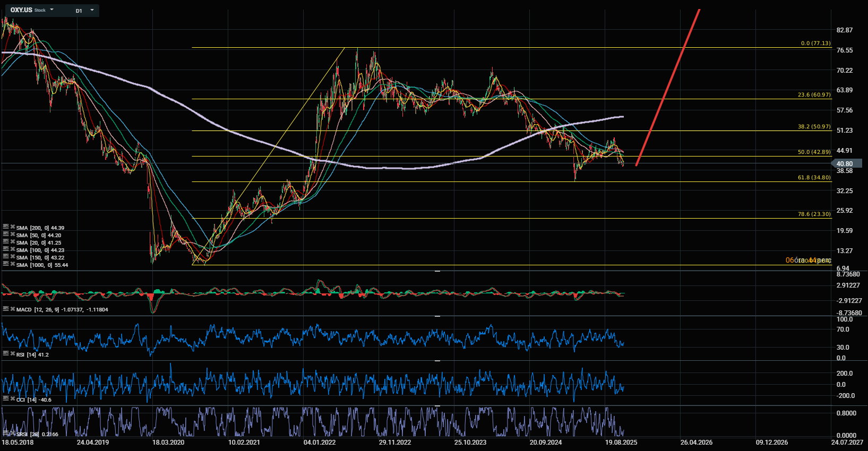Remove the RSI indicator with X icon
868x451 pixels.
click(x=12, y=353)
